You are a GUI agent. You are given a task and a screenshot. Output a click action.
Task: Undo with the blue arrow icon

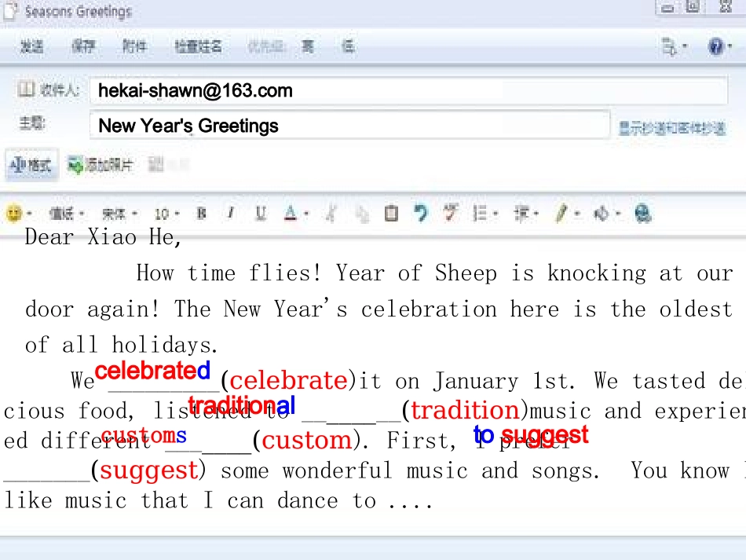tap(421, 213)
